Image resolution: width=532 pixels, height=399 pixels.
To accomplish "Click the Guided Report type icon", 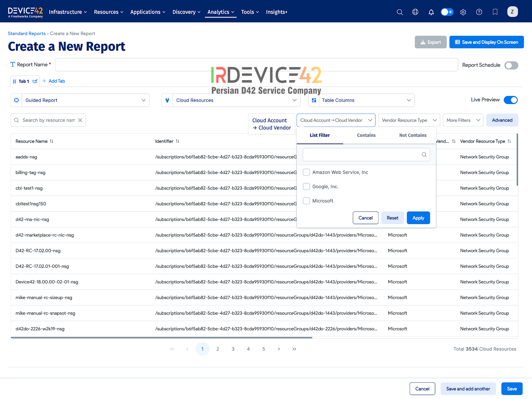I will 16,100.
